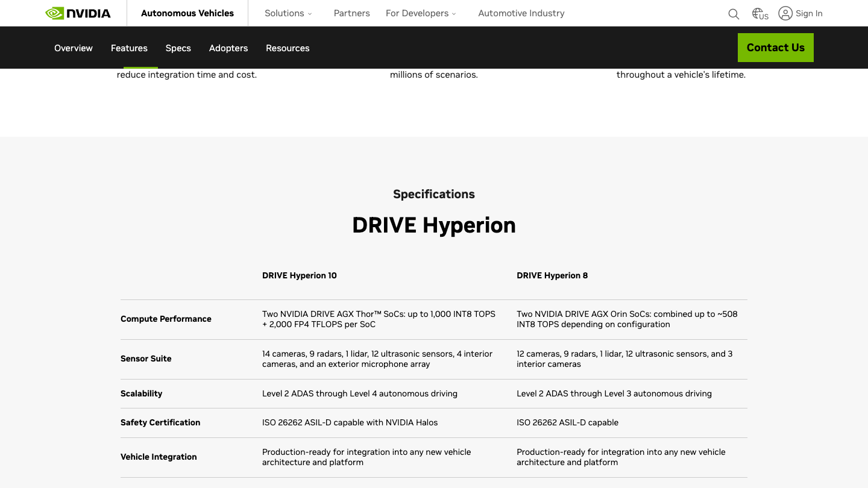Viewport: 868px width, 488px height.
Task: Click the Sign In text link
Action: [809, 13]
